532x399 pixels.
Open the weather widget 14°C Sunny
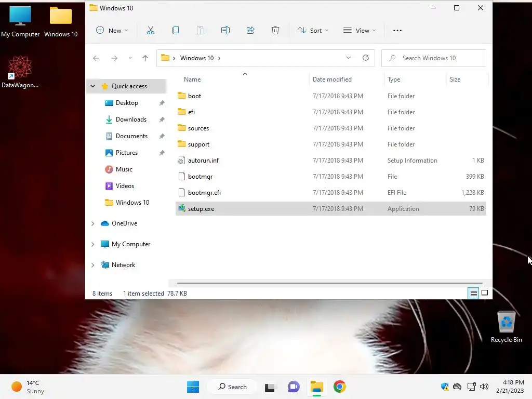(x=28, y=387)
